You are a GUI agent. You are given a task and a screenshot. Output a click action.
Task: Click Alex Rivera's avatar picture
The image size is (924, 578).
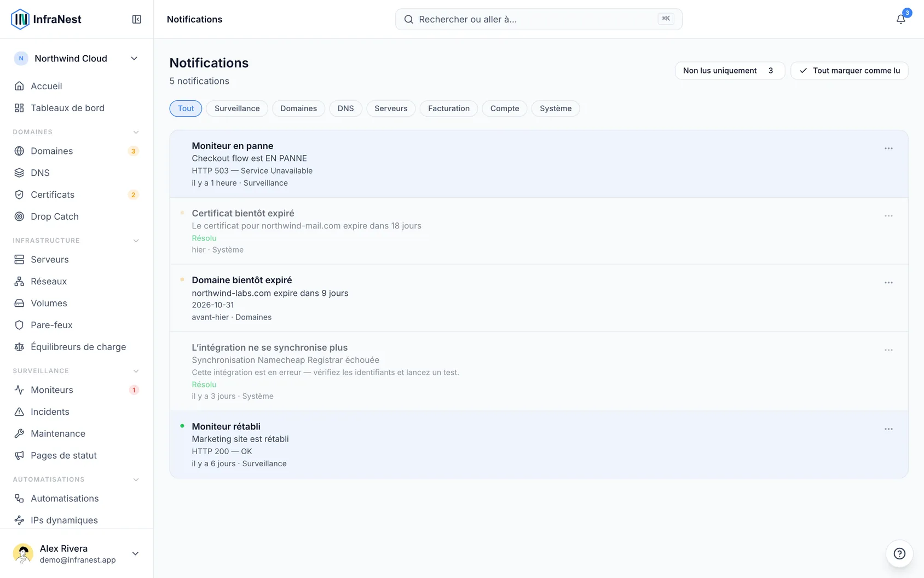(x=23, y=553)
